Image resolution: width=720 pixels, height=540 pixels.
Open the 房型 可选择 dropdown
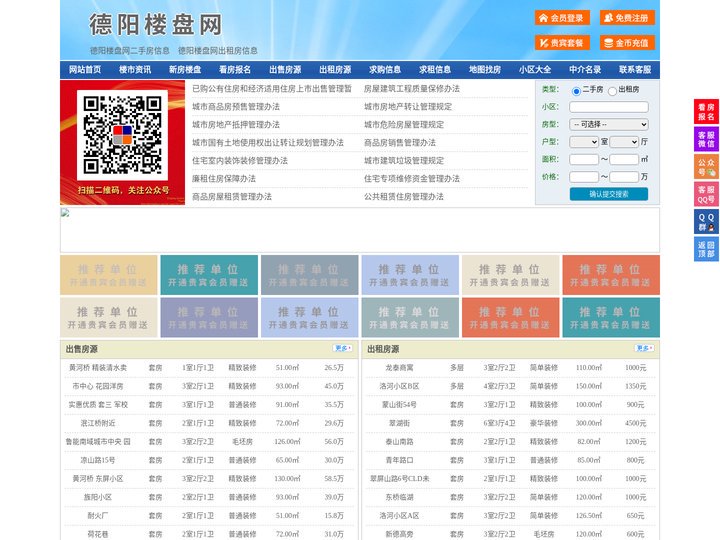click(x=609, y=124)
